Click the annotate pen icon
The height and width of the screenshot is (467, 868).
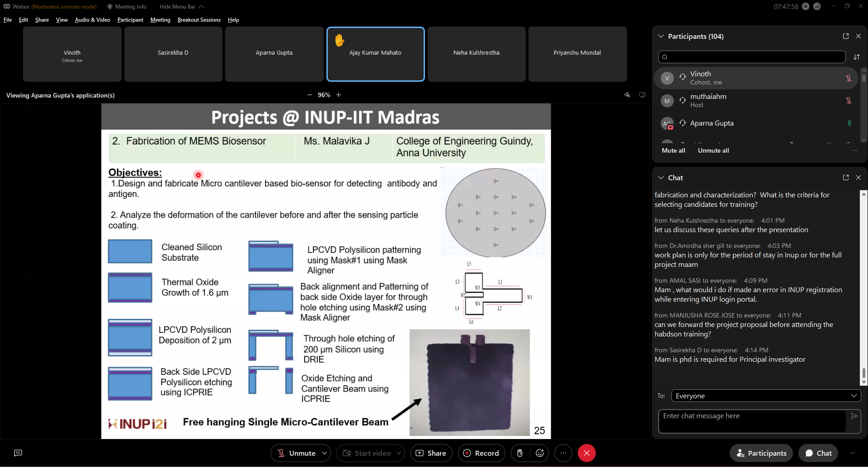[627, 95]
